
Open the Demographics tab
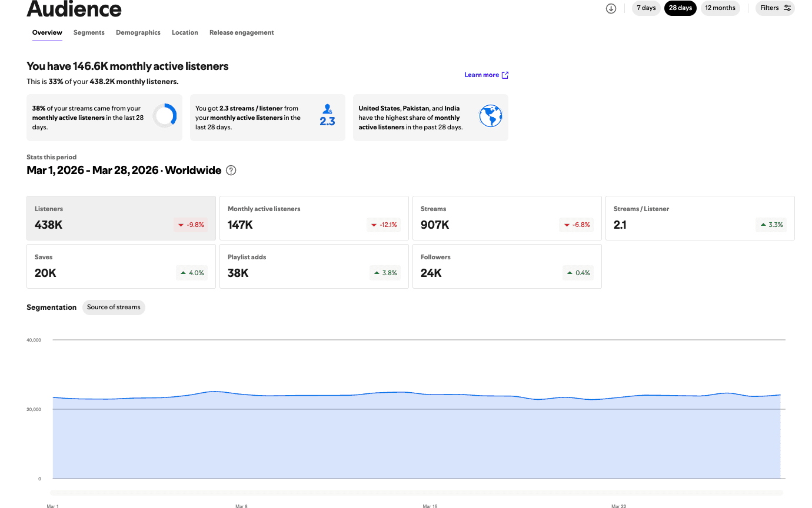[138, 33]
